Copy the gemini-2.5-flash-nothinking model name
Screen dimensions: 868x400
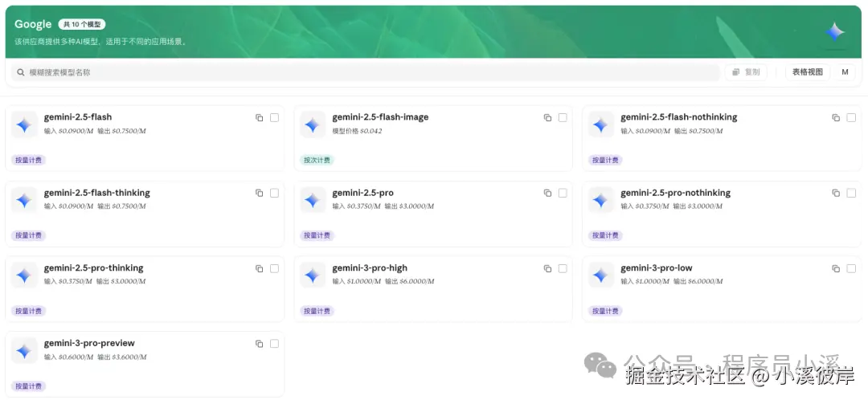click(x=836, y=118)
